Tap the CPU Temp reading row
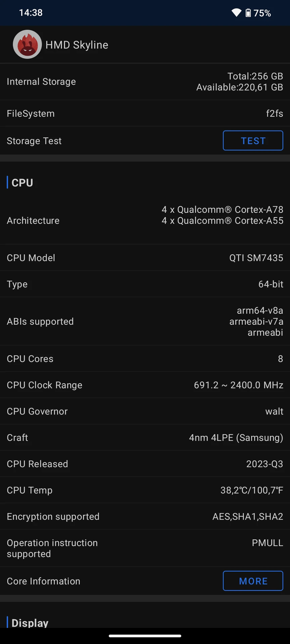This screenshot has height=644, width=290. [x=145, y=490]
